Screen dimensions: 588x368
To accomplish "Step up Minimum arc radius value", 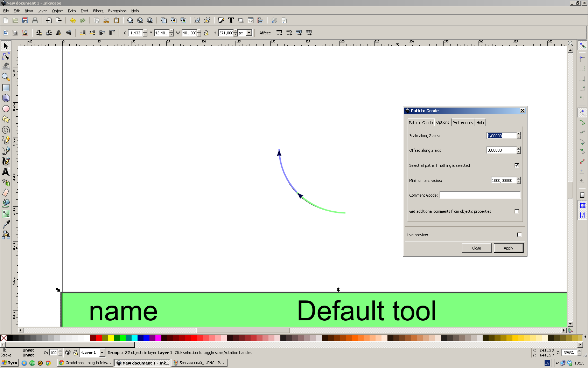I will pos(519,179).
